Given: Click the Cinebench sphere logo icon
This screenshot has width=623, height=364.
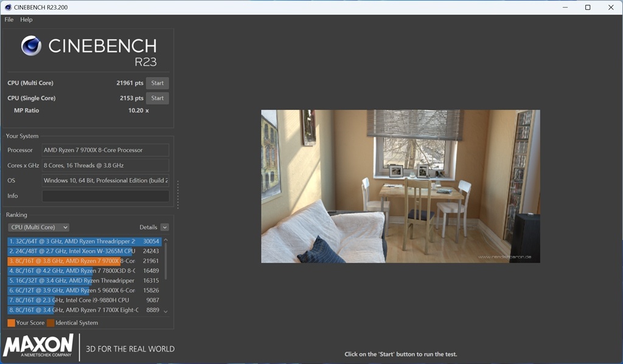Looking at the screenshot, I should point(31,46).
